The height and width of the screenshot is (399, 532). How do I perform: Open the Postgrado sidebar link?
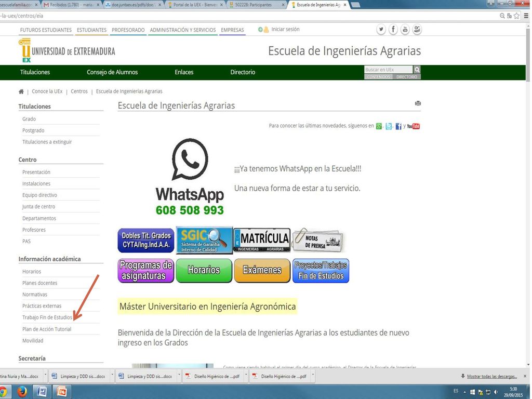point(33,130)
